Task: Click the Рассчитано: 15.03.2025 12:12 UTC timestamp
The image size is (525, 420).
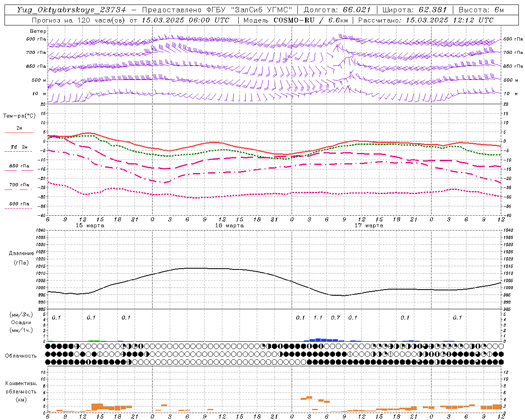Action: point(426,20)
